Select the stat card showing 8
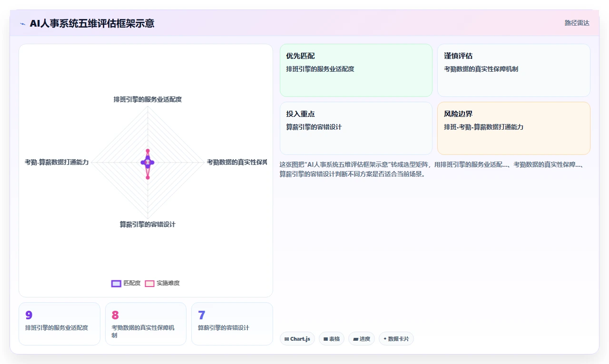Screen dimensions: 609x364 [146, 324]
